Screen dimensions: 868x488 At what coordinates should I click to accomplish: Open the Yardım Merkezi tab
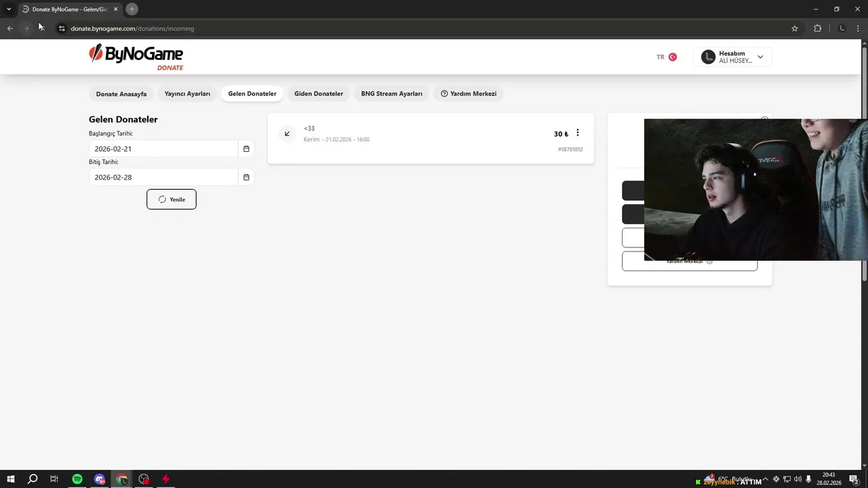pos(469,94)
